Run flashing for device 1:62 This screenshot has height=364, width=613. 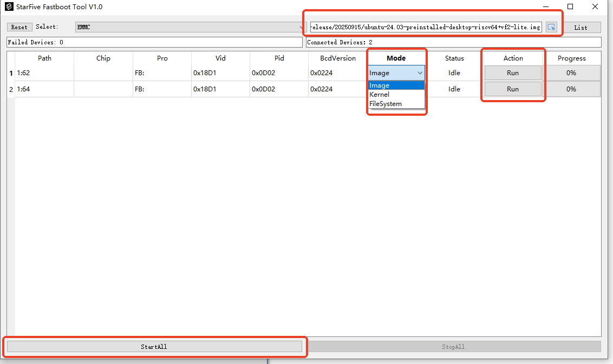(513, 73)
